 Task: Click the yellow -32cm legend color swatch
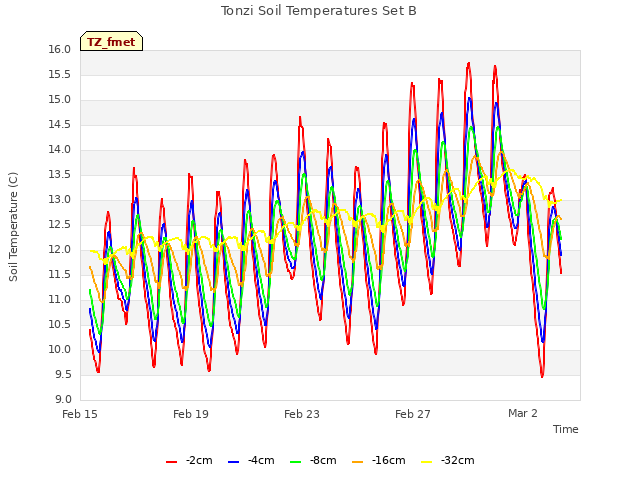coord(427,462)
